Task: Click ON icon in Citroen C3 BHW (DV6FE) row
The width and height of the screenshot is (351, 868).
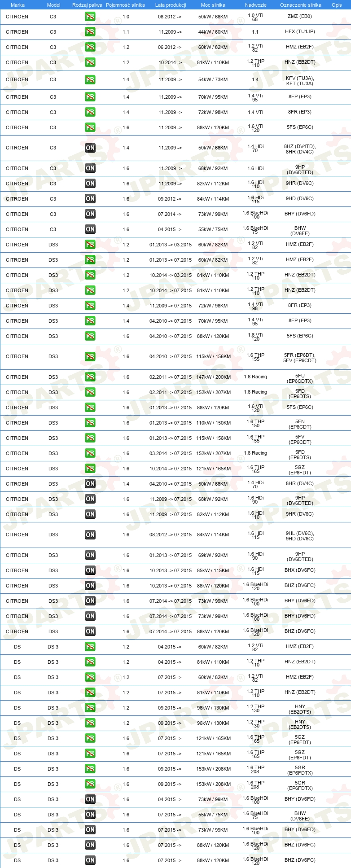Action: [x=90, y=229]
